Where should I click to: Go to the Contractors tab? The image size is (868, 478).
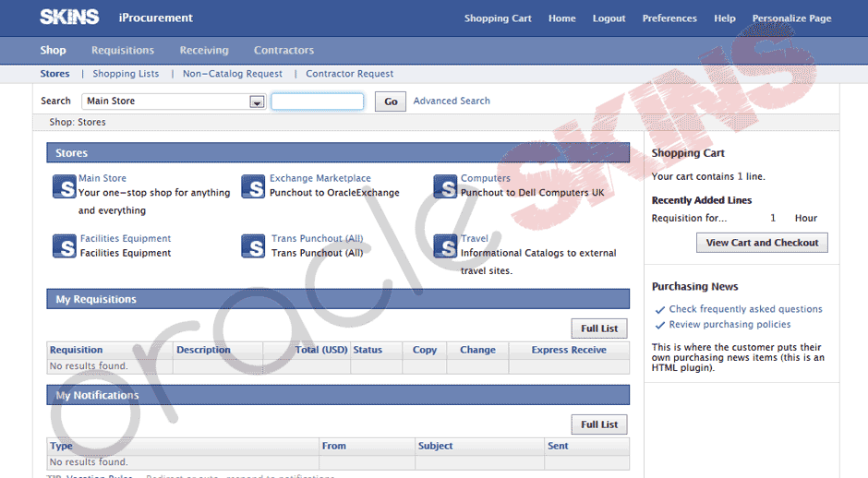[x=283, y=51]
